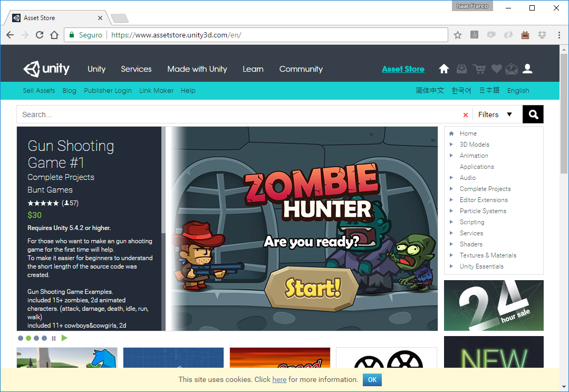Expand the Particle Systems category arrow
The height and width of the screenshot is (392, 569).
click(451, 211)
